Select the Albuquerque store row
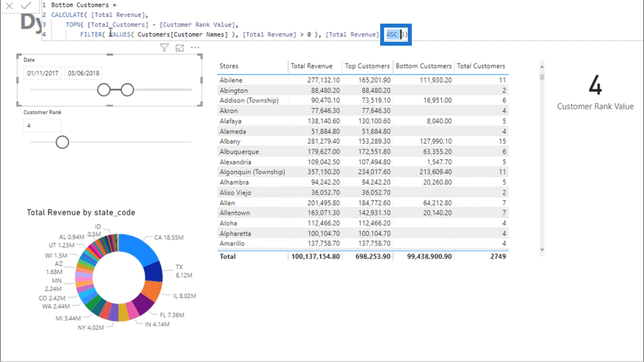The height and width of the screenshot is (362, 644). [363, 152]
